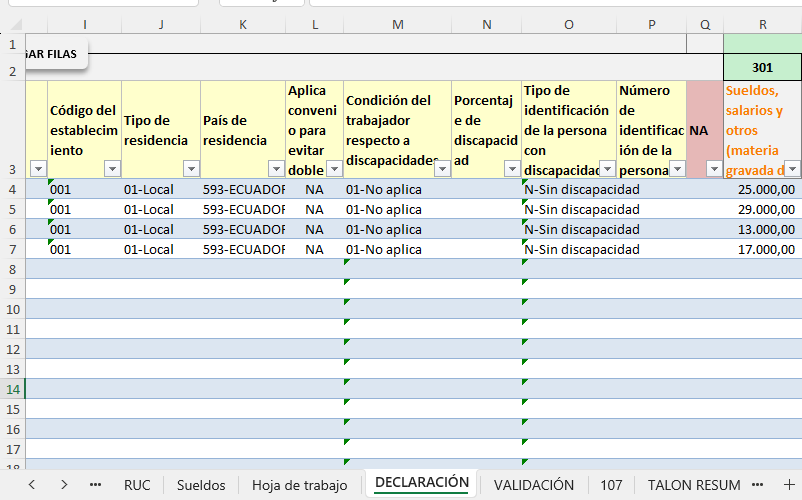802x500 pixels.
Task: Open filter dropdown for Tipo de residencia
Action: pos(191,169)
